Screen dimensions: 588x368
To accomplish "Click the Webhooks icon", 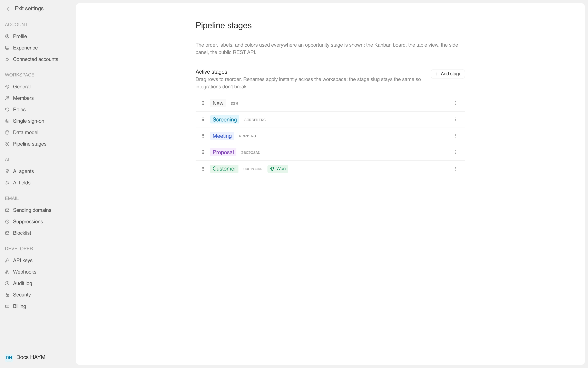I will point(7,272).
